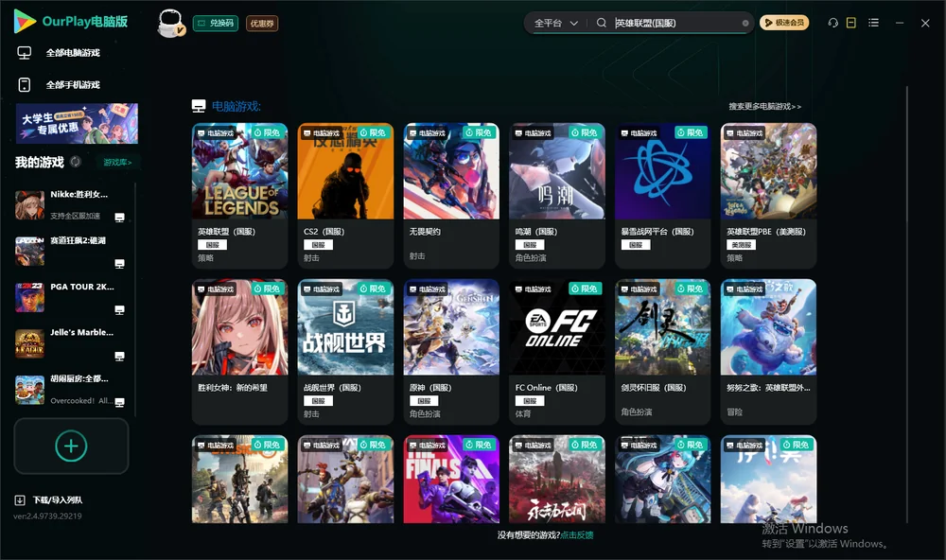946x560 pixels.
Task: Go to 全部手机游戏 in the sidebar
Action: (x=59, y=85)
